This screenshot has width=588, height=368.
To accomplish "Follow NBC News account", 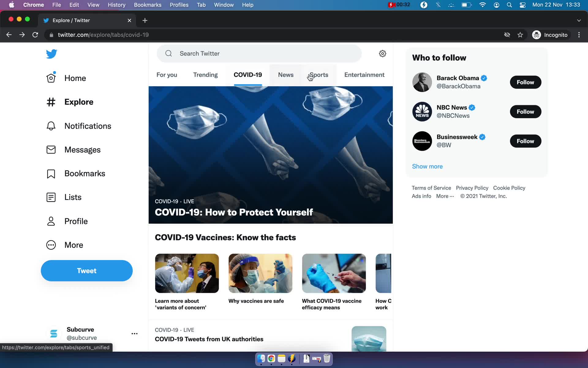I will (525, 111).
